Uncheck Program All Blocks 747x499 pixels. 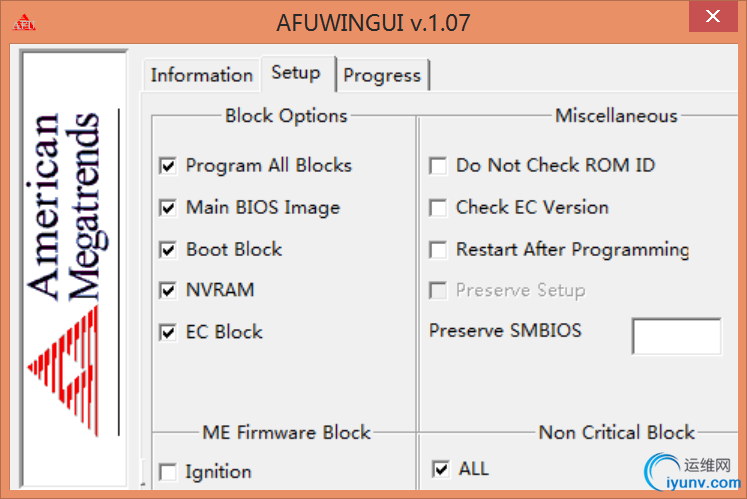pos(168,166)
